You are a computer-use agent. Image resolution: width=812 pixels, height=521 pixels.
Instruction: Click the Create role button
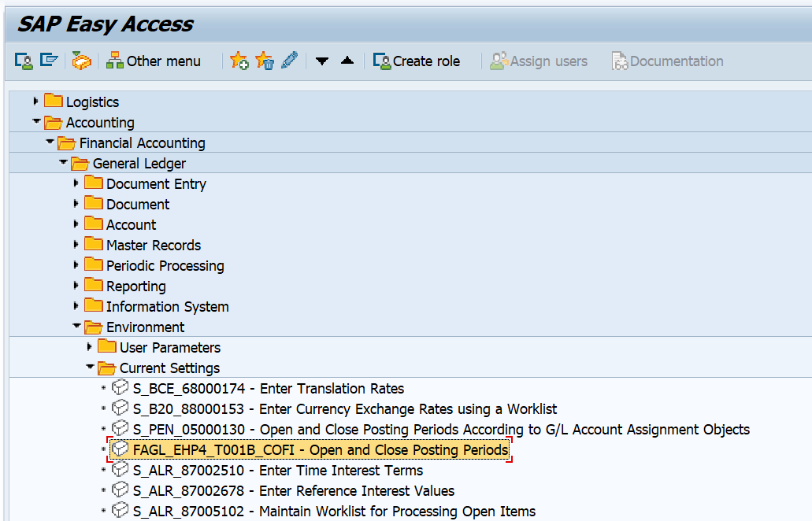point(417,61)
